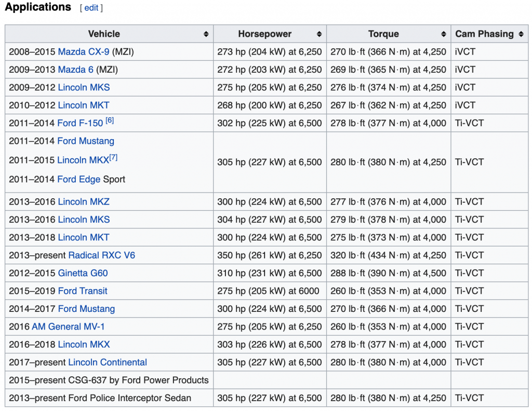This screenshot has width=532, height=411.
Task: Open the Ford Transit link
Action: 83,291
